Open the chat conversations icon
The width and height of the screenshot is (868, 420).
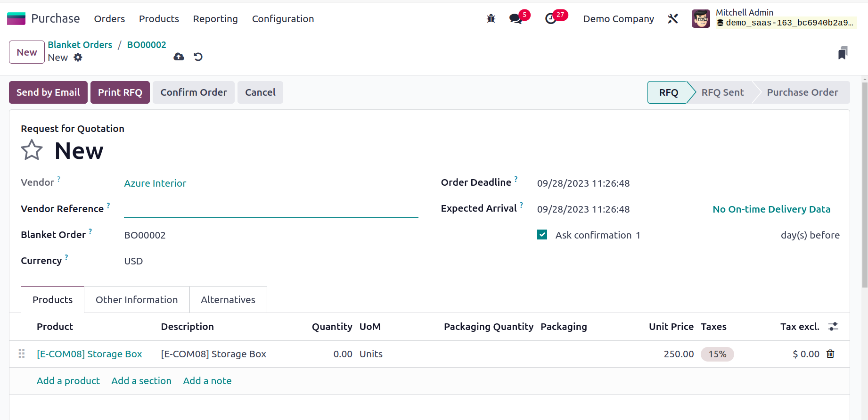click(x=516, y=19)
